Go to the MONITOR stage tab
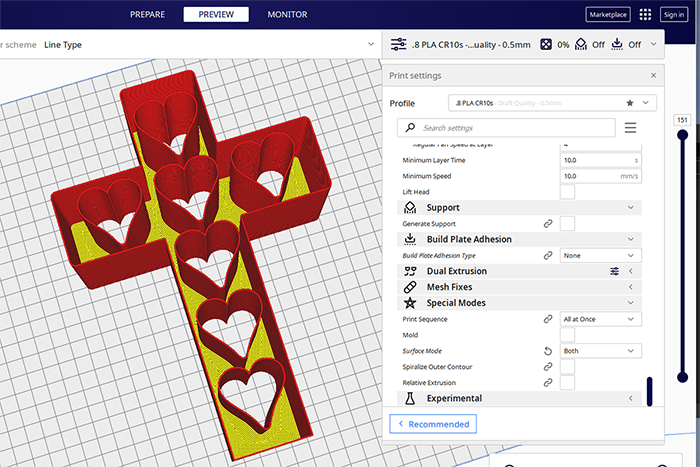The height and width of the screenshot is (467, 700). (287, 14)
